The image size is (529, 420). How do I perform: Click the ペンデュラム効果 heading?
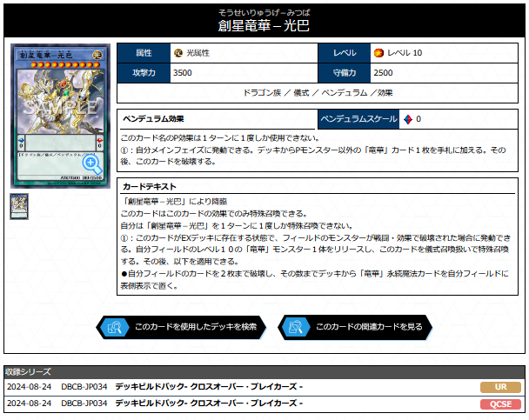tap(153, 119)
